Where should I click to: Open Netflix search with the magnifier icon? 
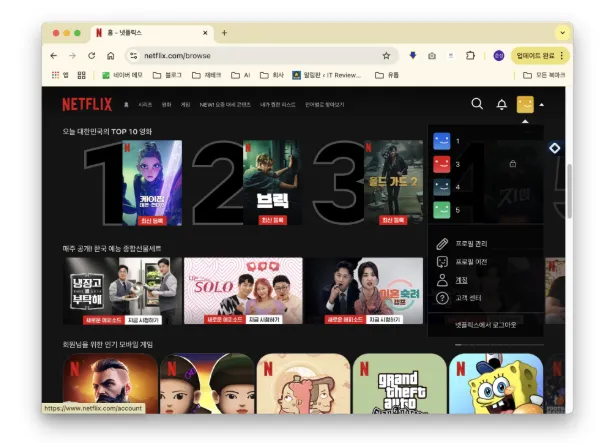(477, 104)
